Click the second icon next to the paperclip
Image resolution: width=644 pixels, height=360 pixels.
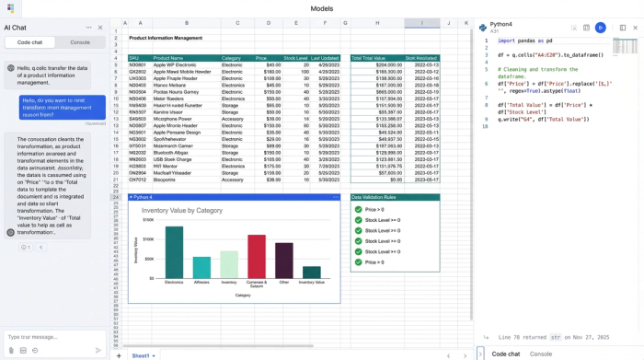[23, 351]
